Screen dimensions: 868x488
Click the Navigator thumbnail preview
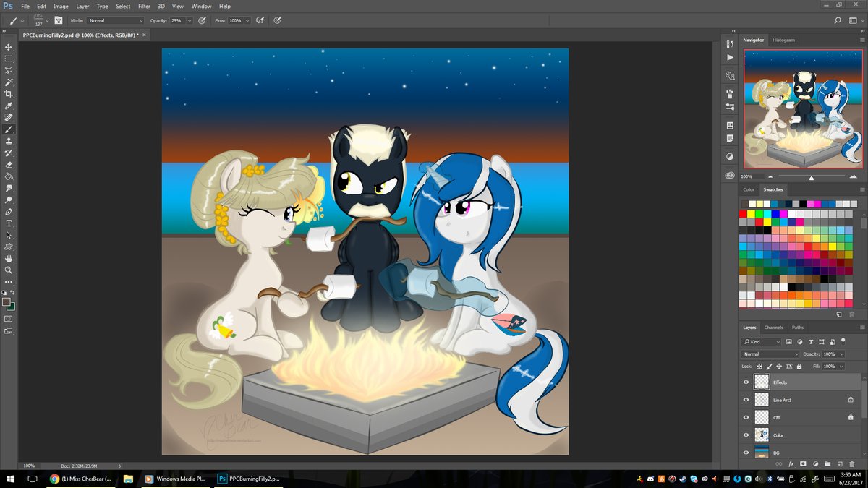click(803, 108)
